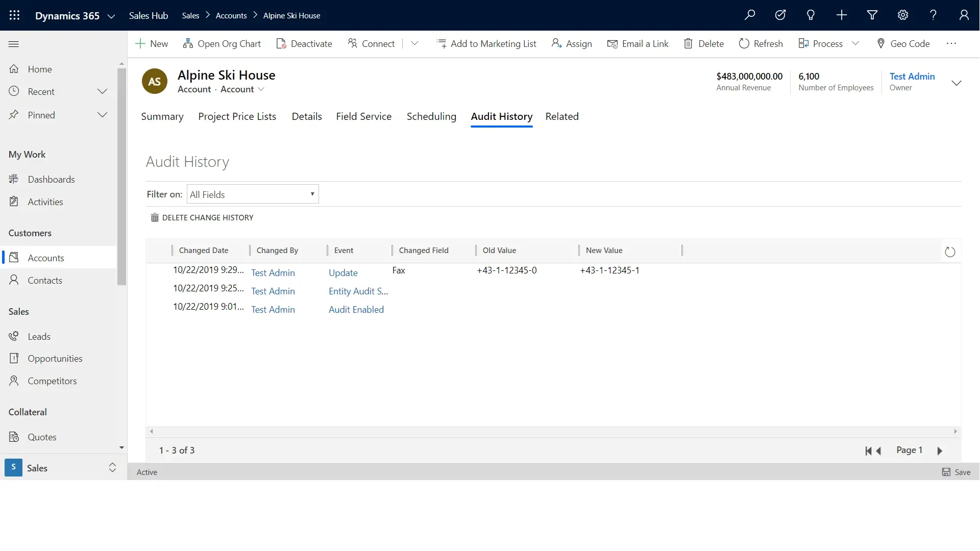Click New in the command bar
Screen dimensions: 980x551
coord(152,44)
